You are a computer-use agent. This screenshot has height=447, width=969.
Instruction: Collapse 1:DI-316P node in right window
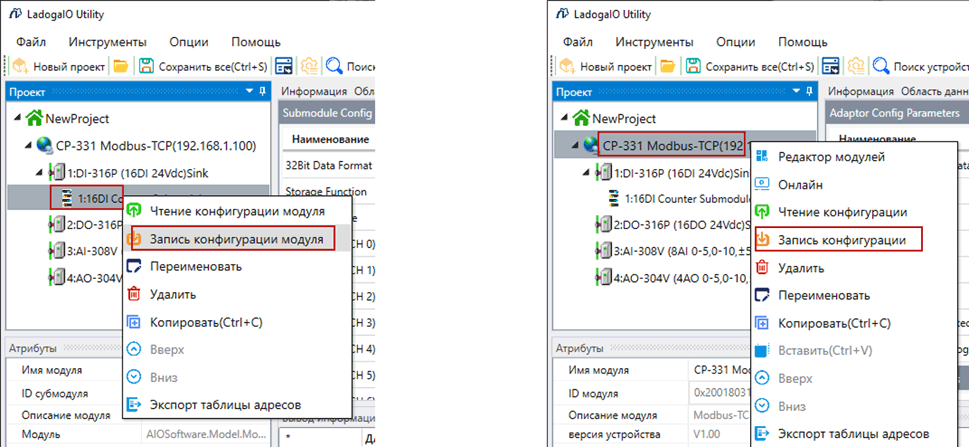[x=588, y=172]
